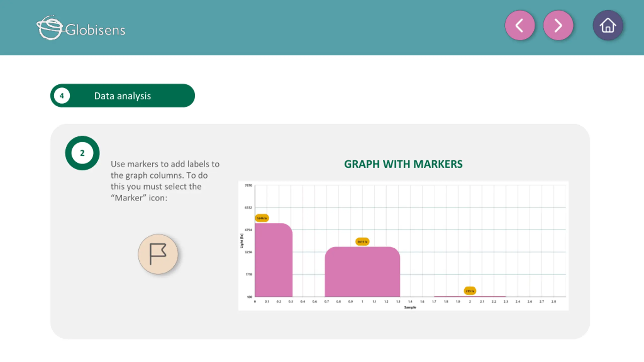Viewport: 644px width, 362px height.
Task: Select the first tall pink graph column
Action: [274, 260]
